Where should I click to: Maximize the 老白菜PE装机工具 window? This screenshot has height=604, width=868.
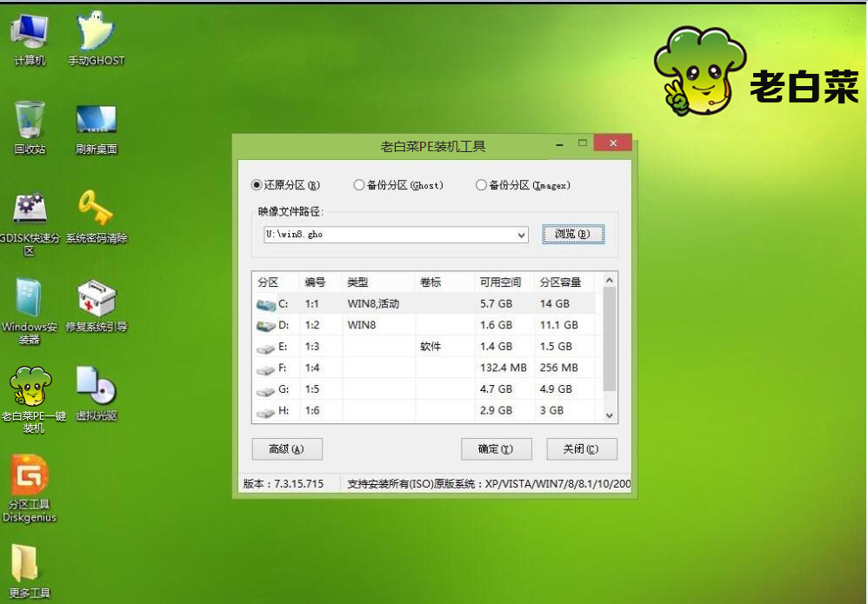pos(583,143)
